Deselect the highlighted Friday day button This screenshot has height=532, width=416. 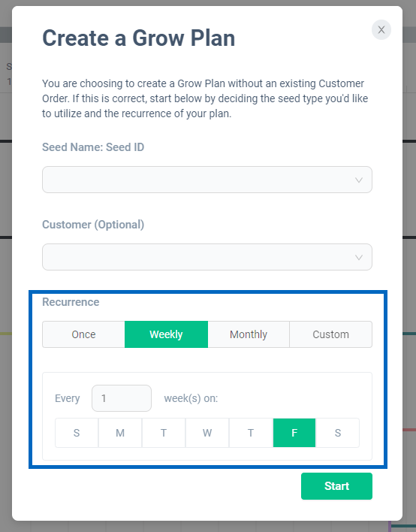point(294,433)
